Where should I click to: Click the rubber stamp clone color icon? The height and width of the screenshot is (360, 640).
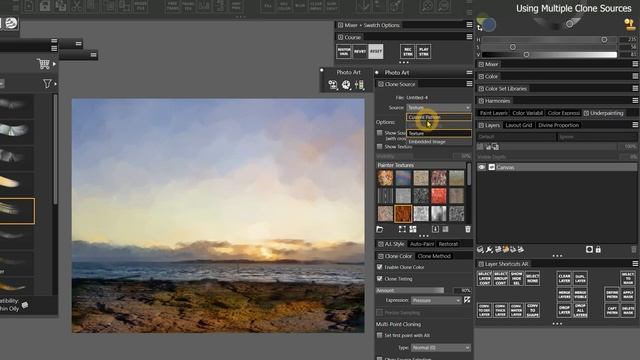tap(630, 24)
